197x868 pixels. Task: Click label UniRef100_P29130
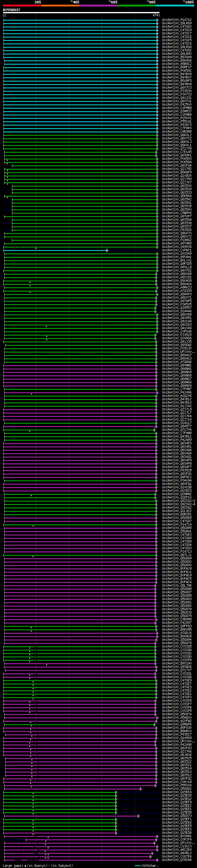pos(177,349)
